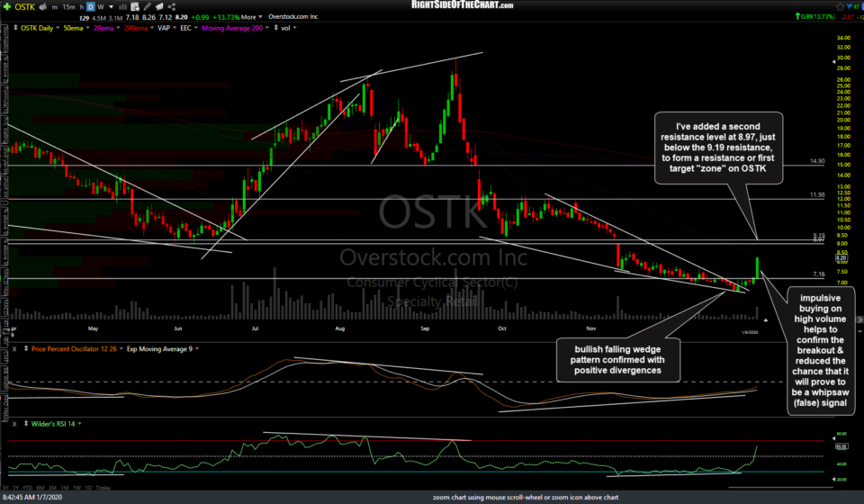Click the 1/6/2020 date label on time axis
Image resolution: width=864 pixels, height=504 pixels.
click(x=750, y=332)
